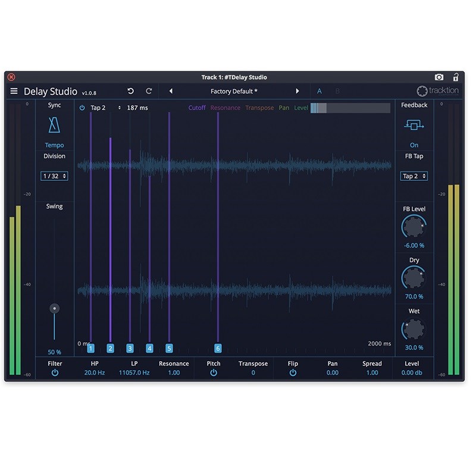The image size is (476, 476).
Task: Click the Feedback routing icon
Action: click(414, 124)
